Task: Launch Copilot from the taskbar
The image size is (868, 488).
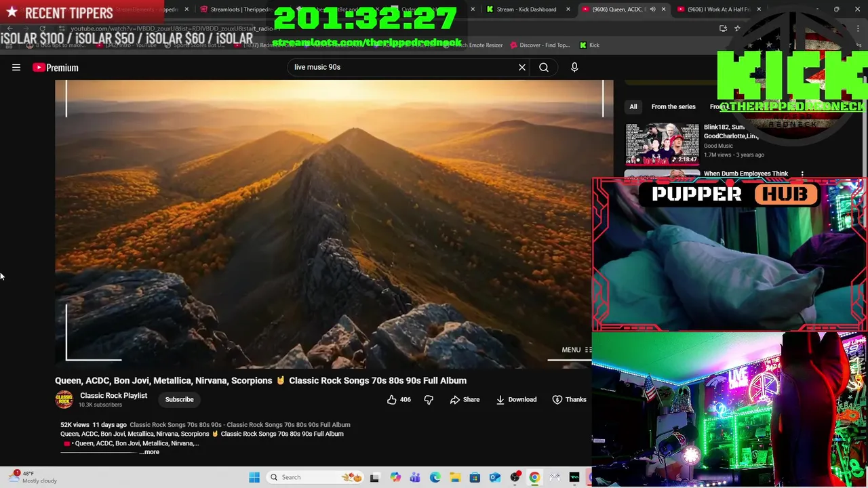Action: 395,477
